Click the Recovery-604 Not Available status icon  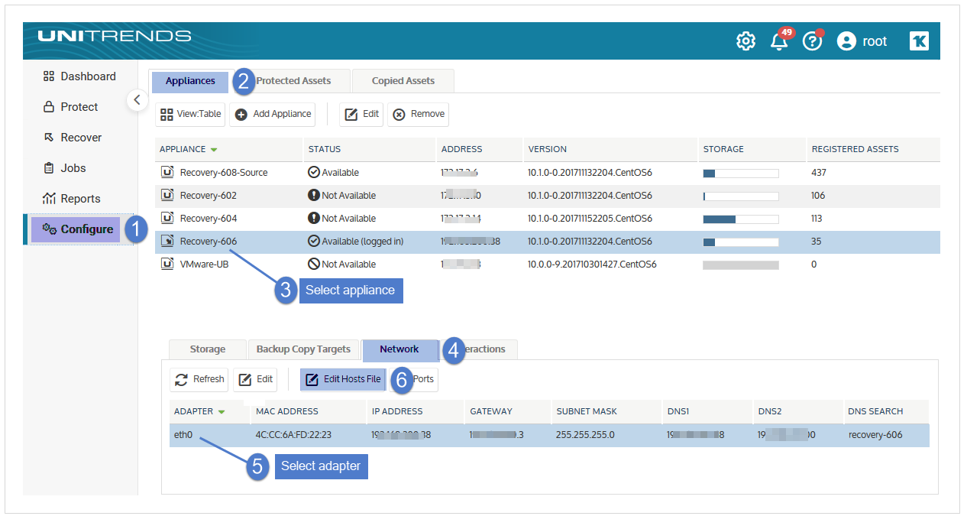[x=313, y=219]
